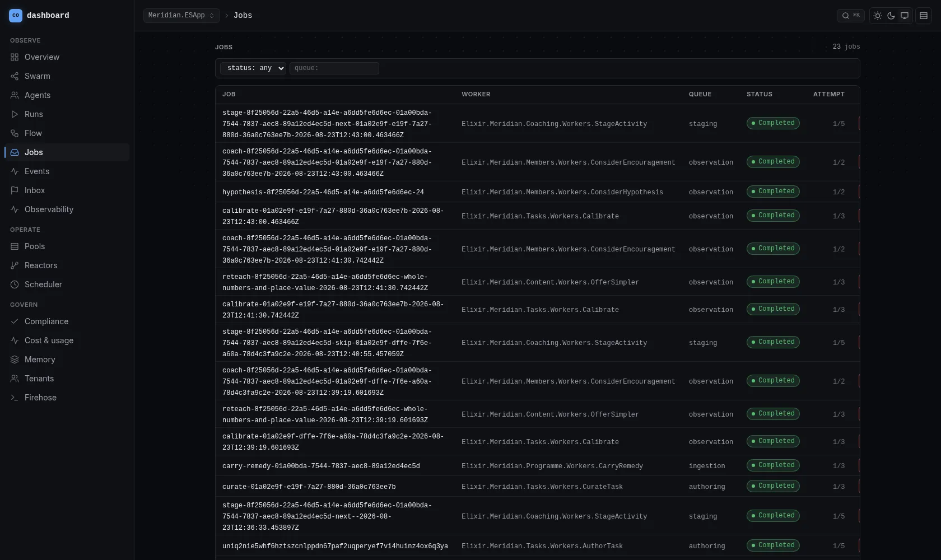This screenshot has height=560, width=941.
Task: Click the Inbox flag icon
Action: coord(15,190)
